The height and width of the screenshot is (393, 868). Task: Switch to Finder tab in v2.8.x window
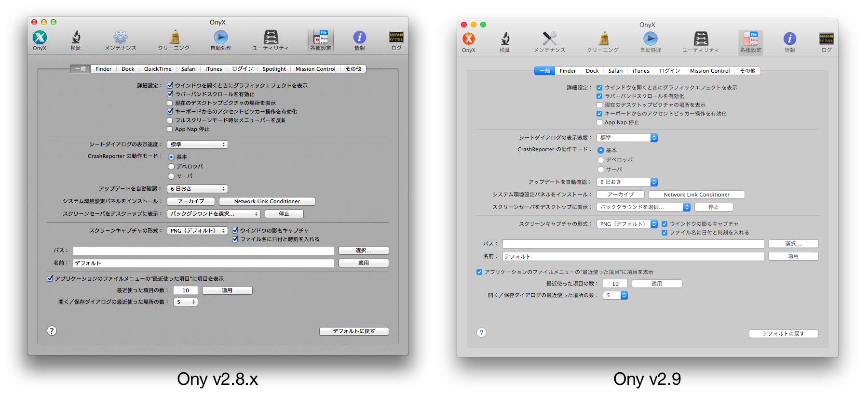tap(103, 69)
